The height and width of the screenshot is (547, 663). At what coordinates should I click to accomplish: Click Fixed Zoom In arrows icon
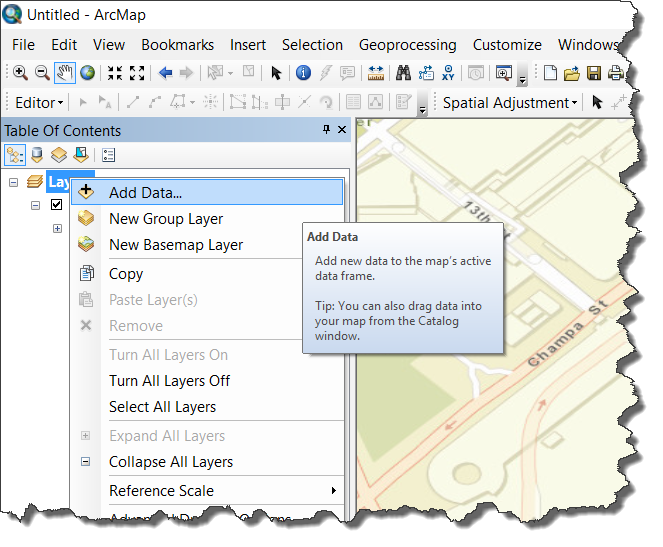[115, 73]
